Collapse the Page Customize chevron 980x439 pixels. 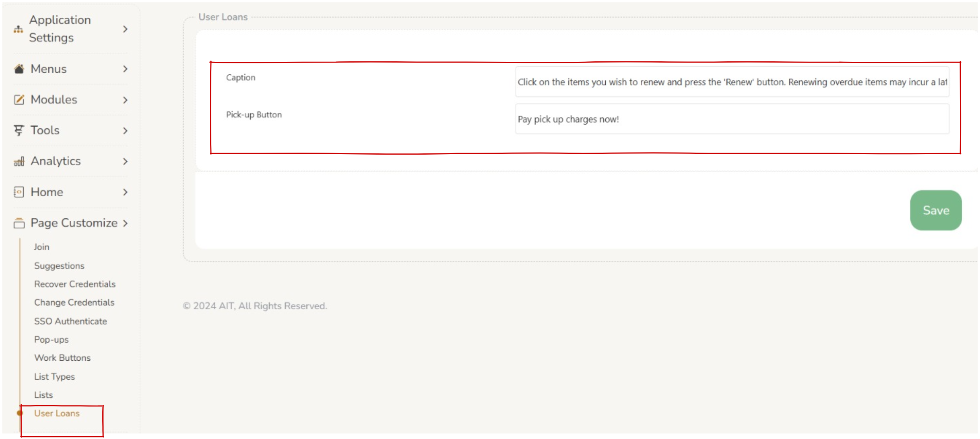pyautogui.click(x=125, y=223)
